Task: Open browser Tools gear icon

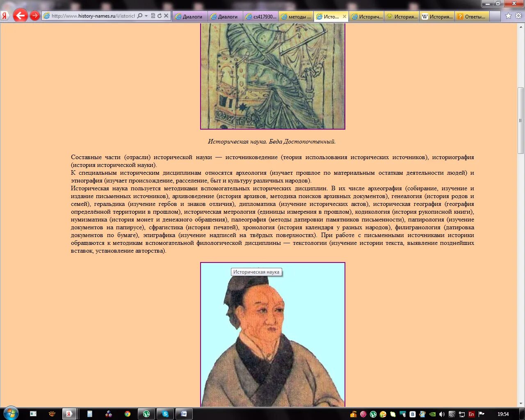Action: 518,16
